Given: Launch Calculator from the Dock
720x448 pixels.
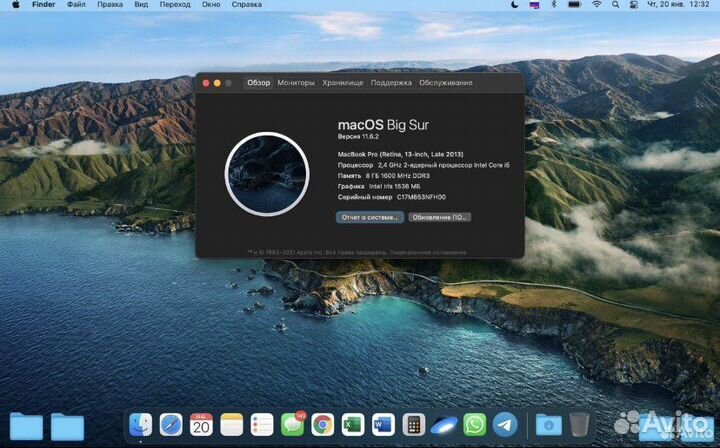Looking at the screenshot, I should [413, 425].
